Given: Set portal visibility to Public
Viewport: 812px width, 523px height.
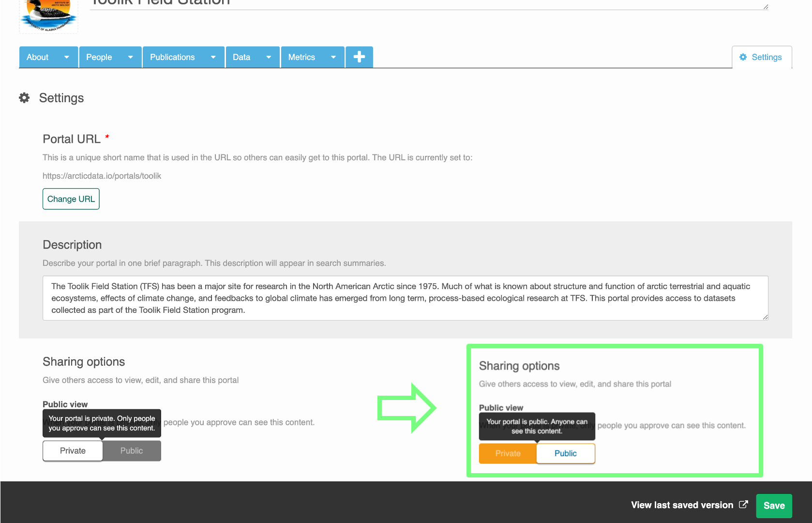Looking at the screenshot, I should [132, 451].
